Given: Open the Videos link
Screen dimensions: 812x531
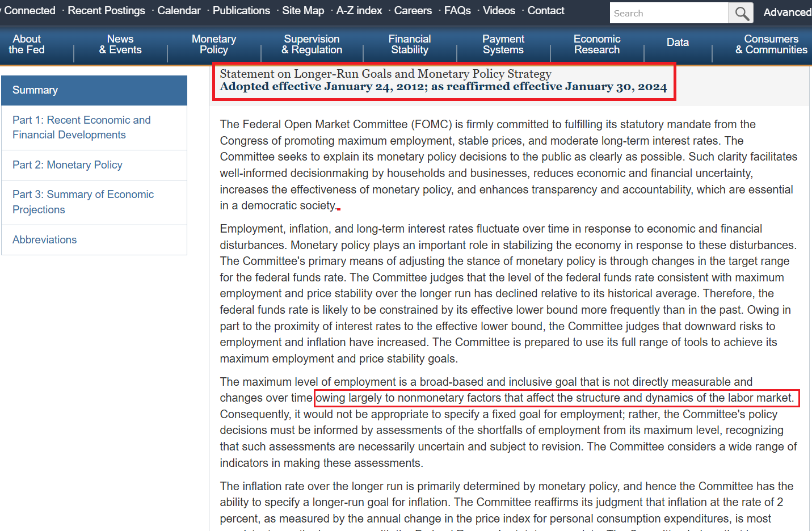Looking at the screenshot, I should click(x=499, y=11).
